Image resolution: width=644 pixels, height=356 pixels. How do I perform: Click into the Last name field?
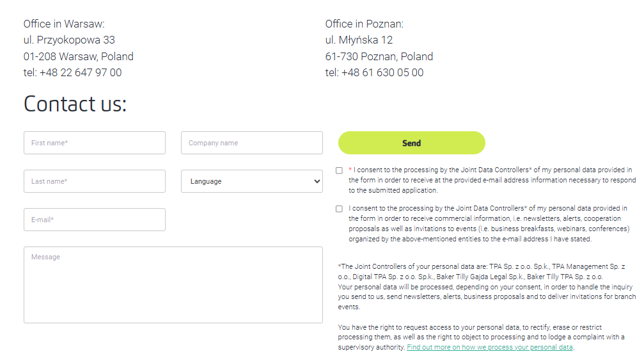94,181
